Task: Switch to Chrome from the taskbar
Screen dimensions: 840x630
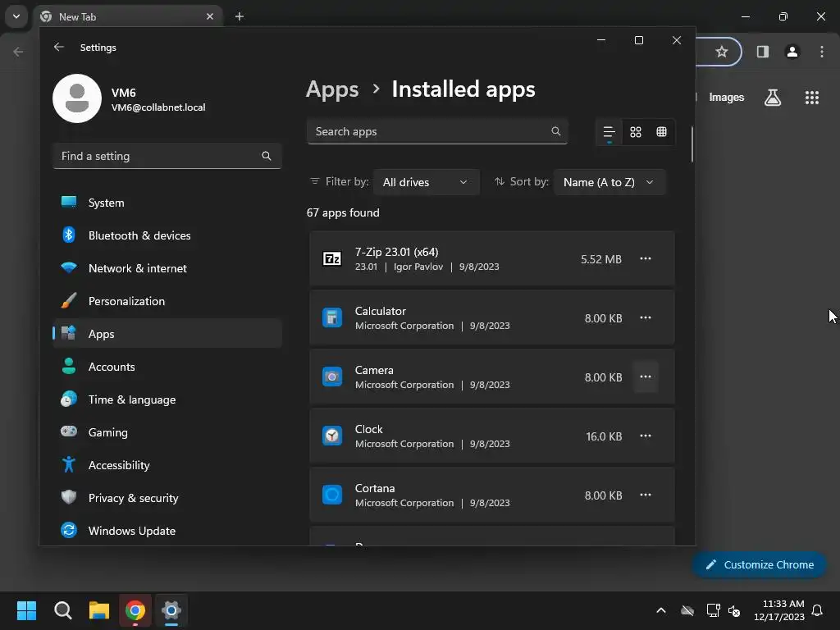Action: [x=135, y=610]
